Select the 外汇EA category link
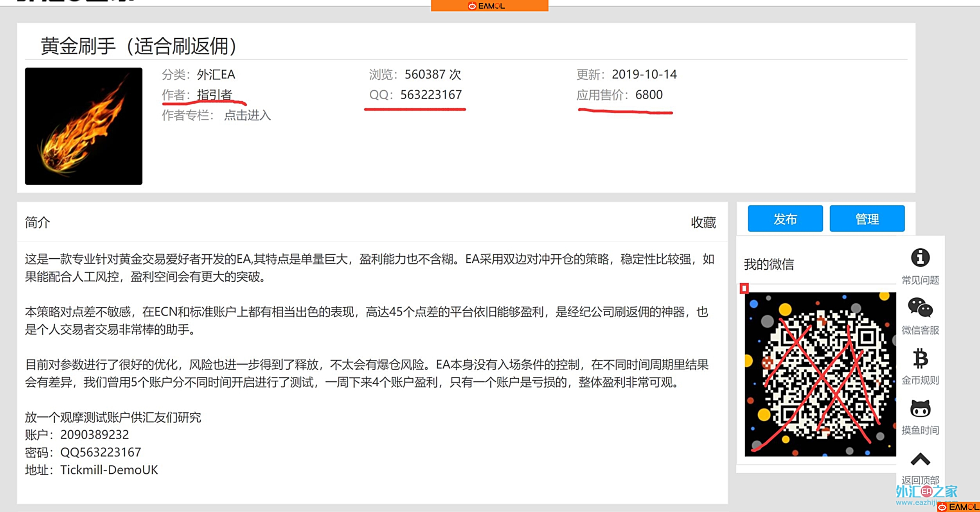This screenshot has height=512, width=980. point(217,74)
